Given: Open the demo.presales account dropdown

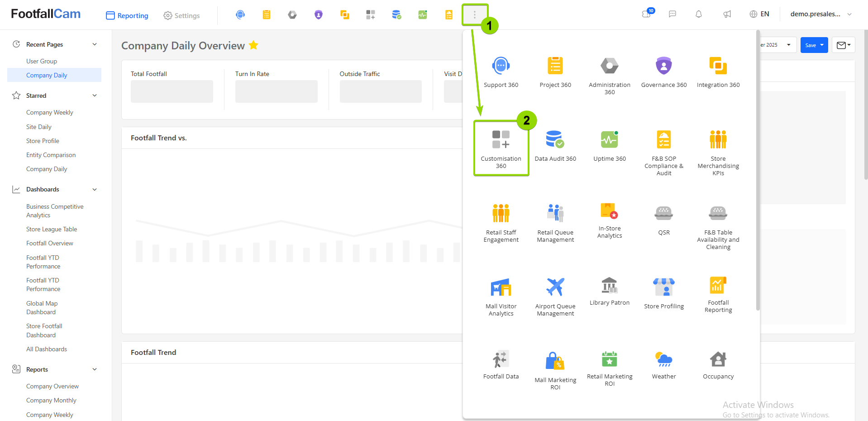Looking at the screenshot, I should point(821,14).
